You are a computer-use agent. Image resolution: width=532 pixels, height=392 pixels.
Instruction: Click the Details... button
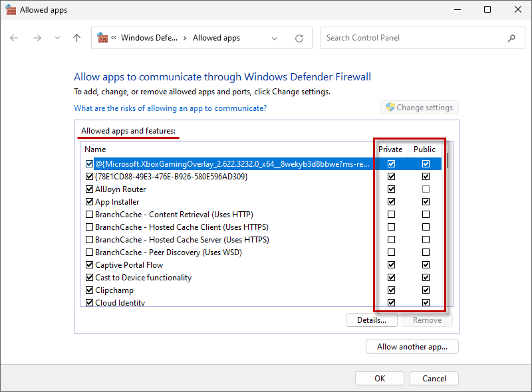pos(372,320)
